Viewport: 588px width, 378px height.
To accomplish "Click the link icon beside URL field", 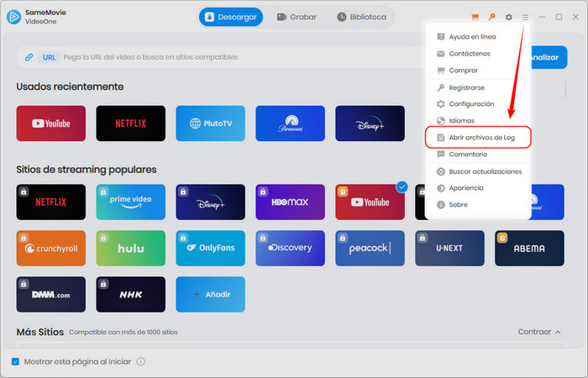I will (x=29, y=57).
